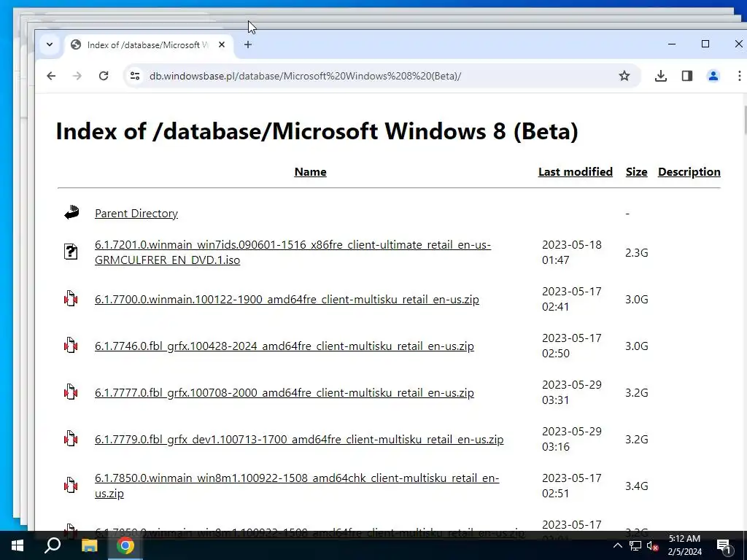Open the notification center icon
The image size is (747, 560).
pos(724,545)
